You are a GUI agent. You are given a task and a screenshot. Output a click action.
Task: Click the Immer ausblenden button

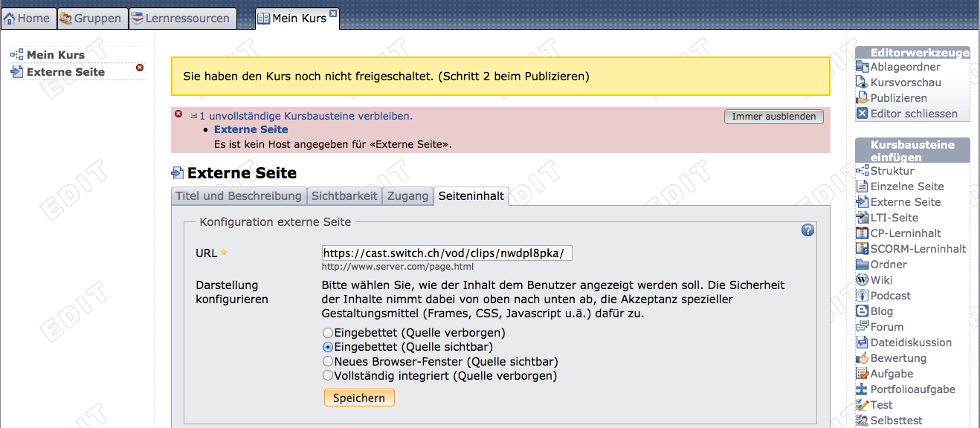click(774, 117)
